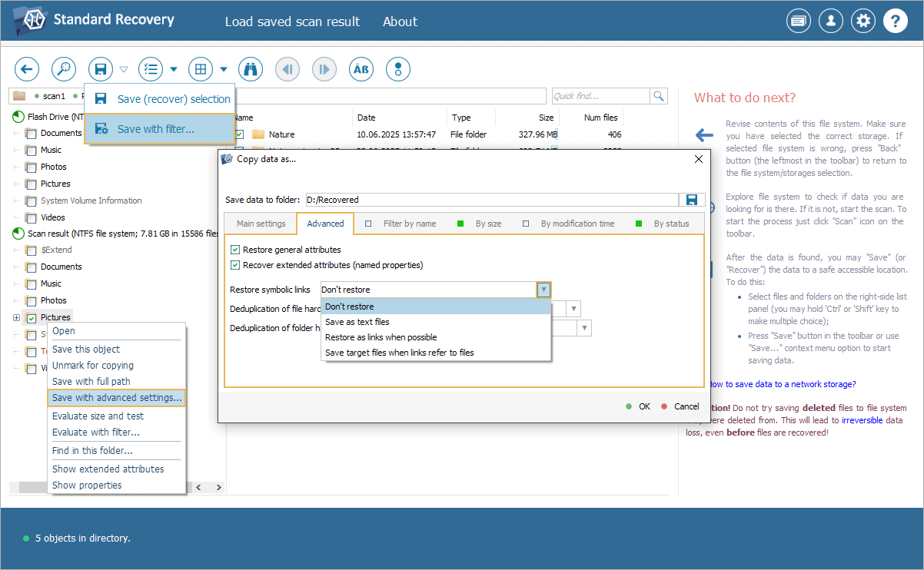Image resolution: width=924 pixels, height=570 pixels.
Task: Click Load saved scan result link
Action: (x=292, y=22)
